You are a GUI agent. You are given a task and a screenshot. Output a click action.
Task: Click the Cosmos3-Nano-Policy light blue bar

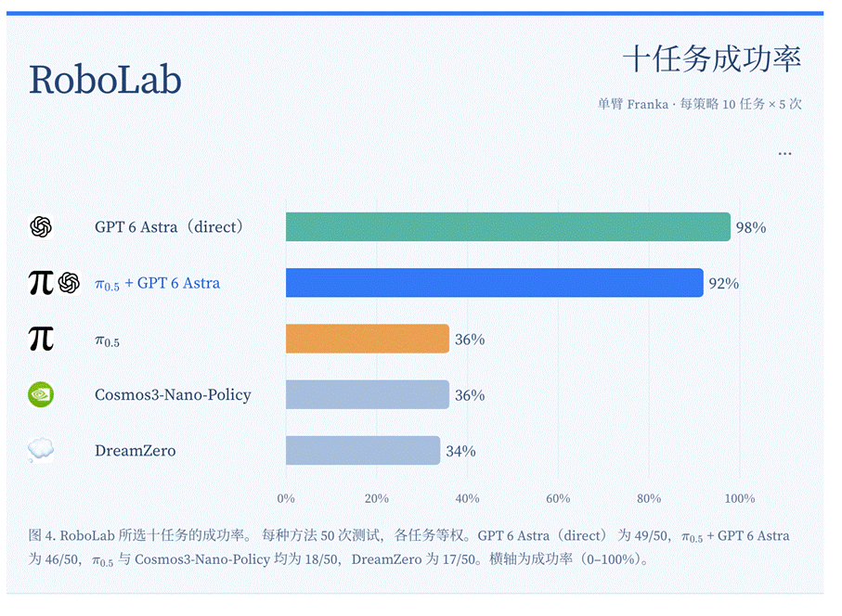click(x=368, y=394)
